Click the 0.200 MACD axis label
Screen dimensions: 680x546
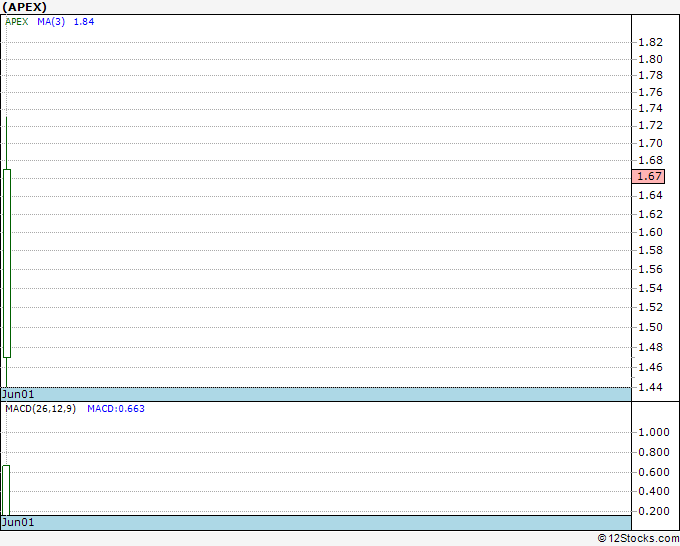(x=654, y=511)
